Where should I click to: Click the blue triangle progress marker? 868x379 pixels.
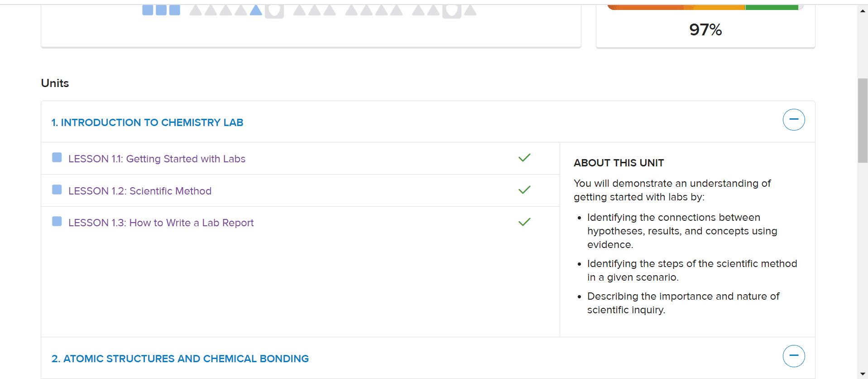(x=256, y=10)
